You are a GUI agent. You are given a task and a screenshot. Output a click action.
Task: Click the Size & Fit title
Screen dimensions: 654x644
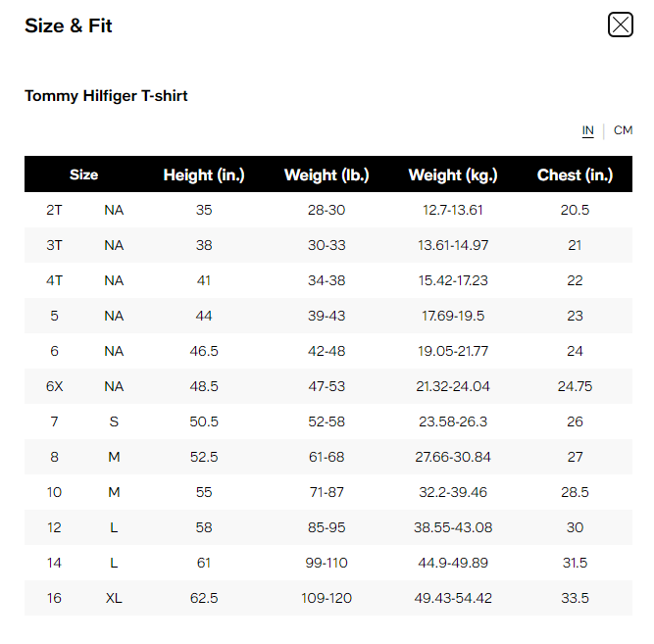point(69,25)
